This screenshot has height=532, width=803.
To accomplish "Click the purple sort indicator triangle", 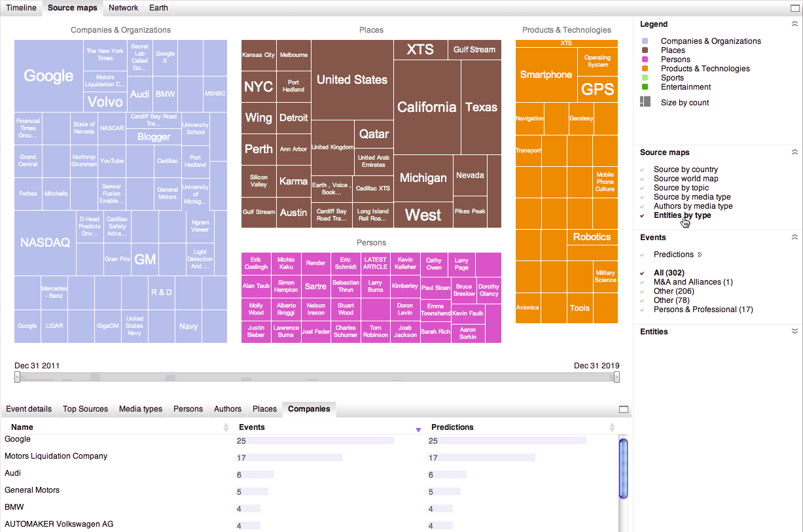I will [419, 430].
